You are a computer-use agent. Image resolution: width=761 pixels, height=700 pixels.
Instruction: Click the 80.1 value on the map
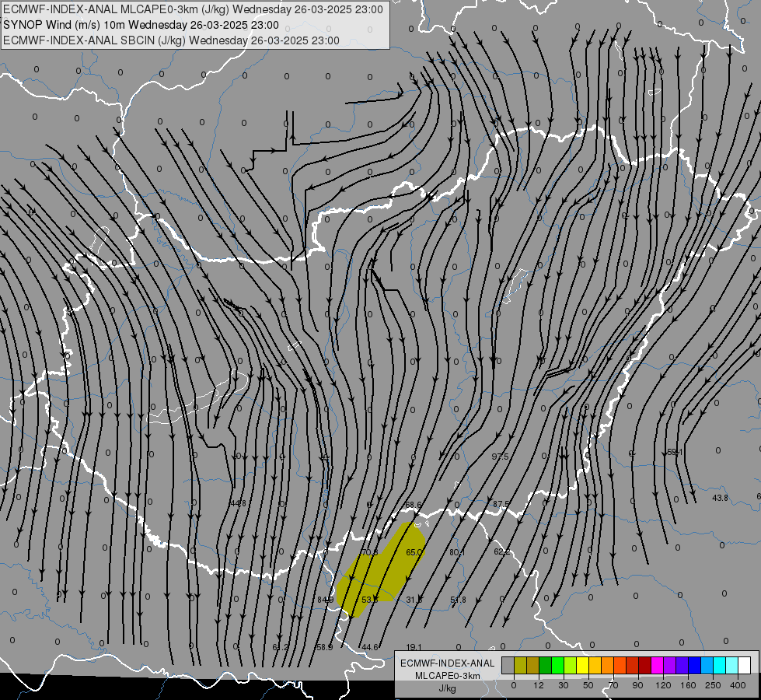(x=457, y=552)
